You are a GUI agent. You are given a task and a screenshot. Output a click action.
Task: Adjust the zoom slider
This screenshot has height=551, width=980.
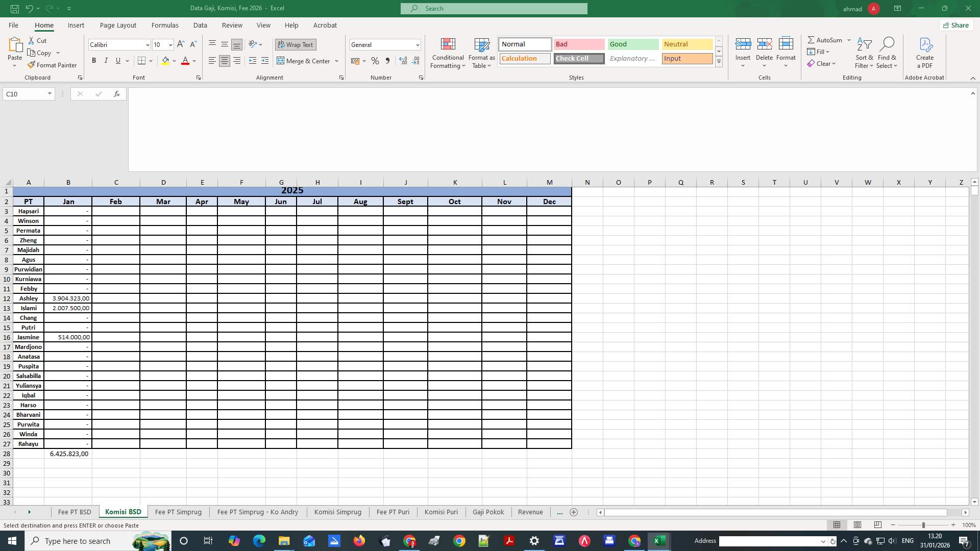coord(924,524)
